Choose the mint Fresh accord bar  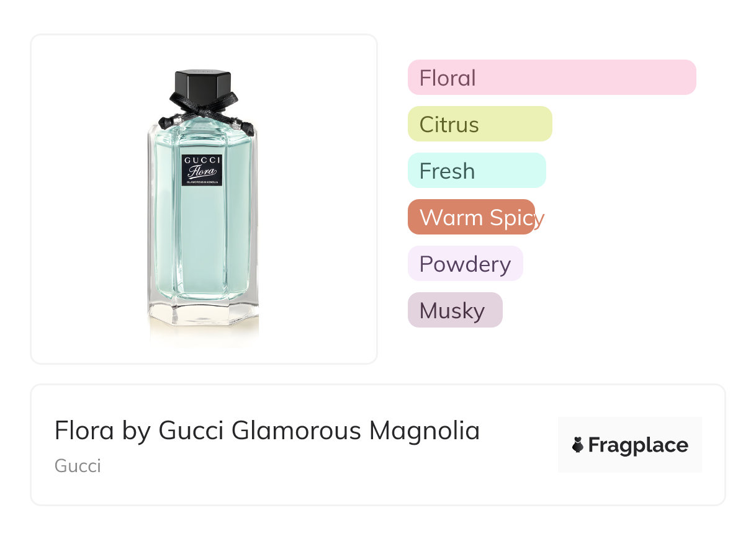tap(477, 171)
